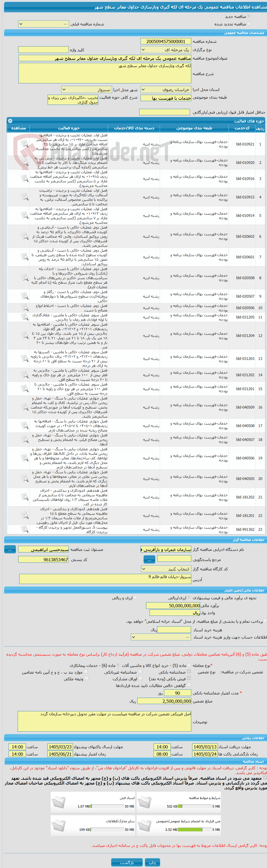The width and height of the screenshot is (267, 868).
Task: Click متن قرارداد size progress bar
Action: pos(194,829)
